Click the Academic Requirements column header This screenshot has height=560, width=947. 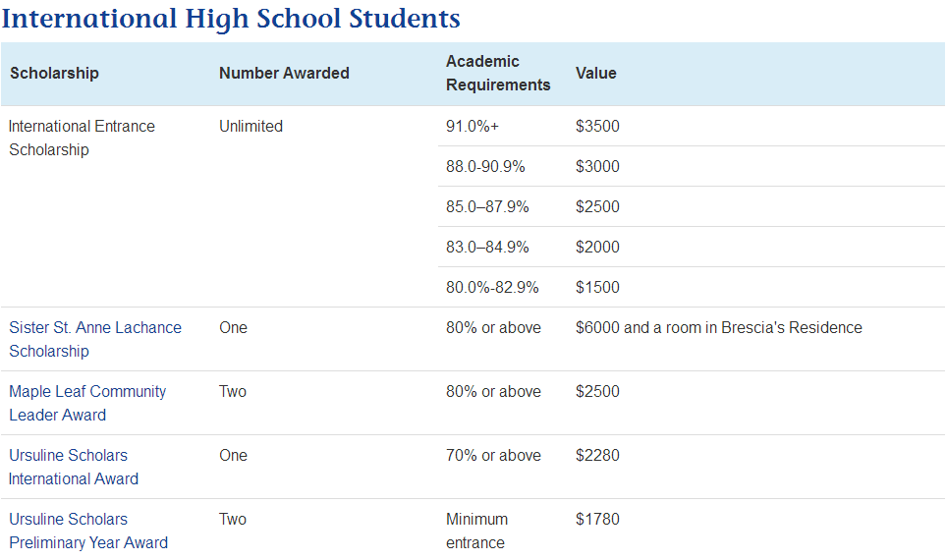[498, 74]
